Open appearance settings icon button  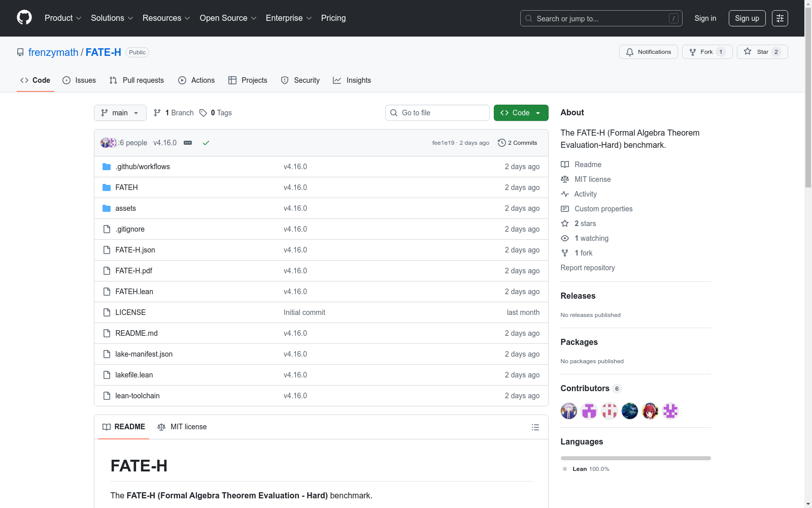click(x=780, y=18)
